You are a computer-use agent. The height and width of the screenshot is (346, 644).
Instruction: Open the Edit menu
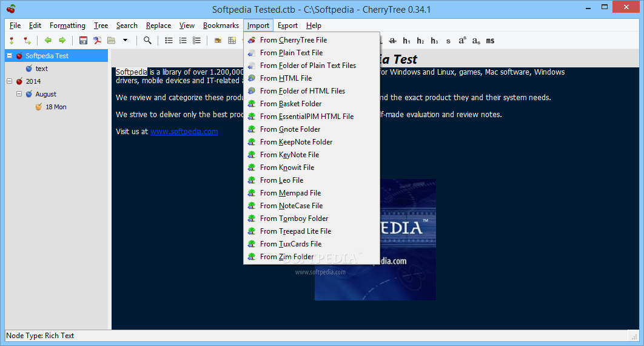tap(35, 25)
